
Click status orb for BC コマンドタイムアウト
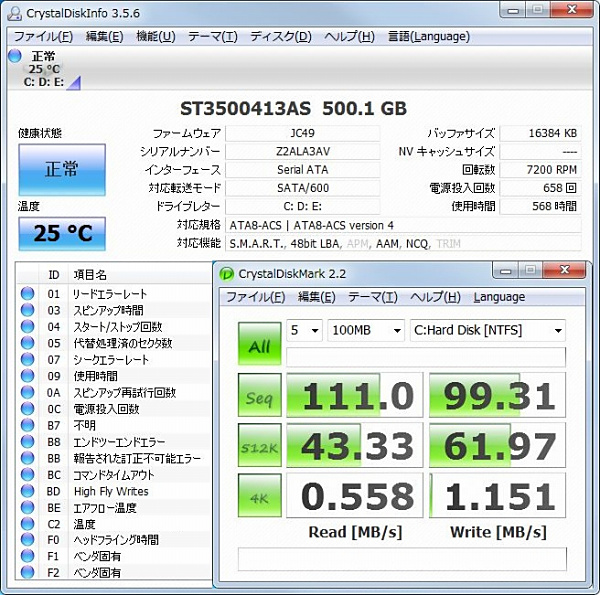click(x=27, y=474)
